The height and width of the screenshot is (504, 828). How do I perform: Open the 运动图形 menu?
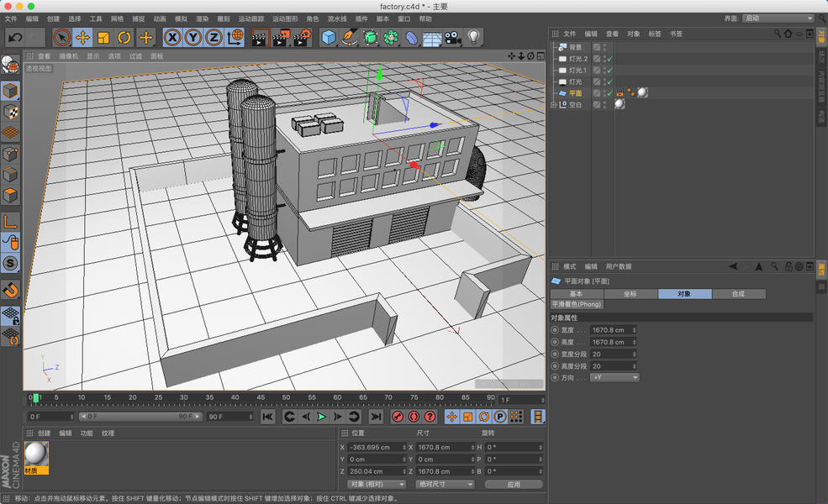click(x=285, y=18)
